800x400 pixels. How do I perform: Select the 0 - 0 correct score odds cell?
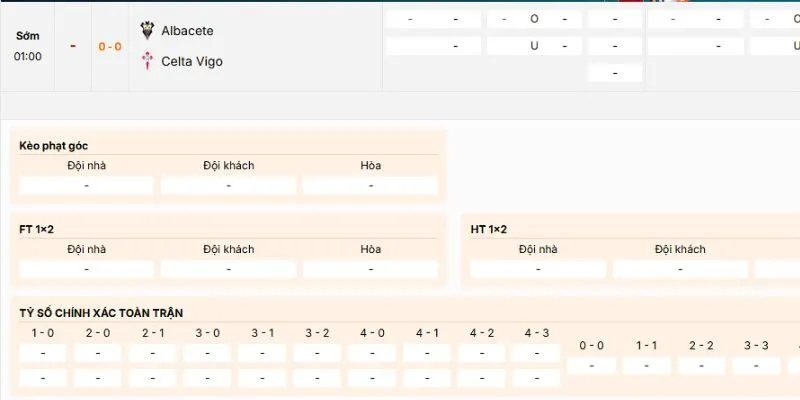click(592, 365)
